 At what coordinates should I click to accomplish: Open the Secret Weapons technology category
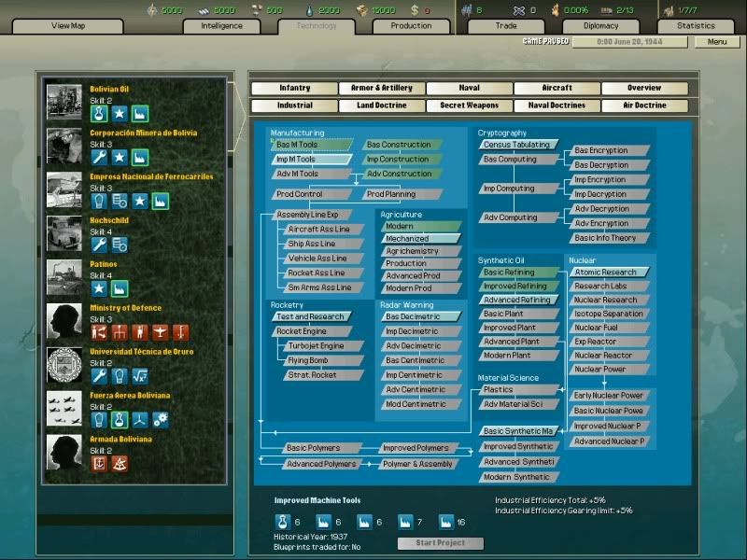(x=469, y=105)
